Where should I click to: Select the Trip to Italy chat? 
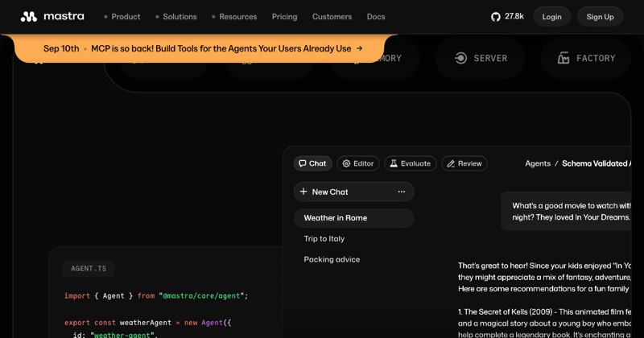point(324,239)
